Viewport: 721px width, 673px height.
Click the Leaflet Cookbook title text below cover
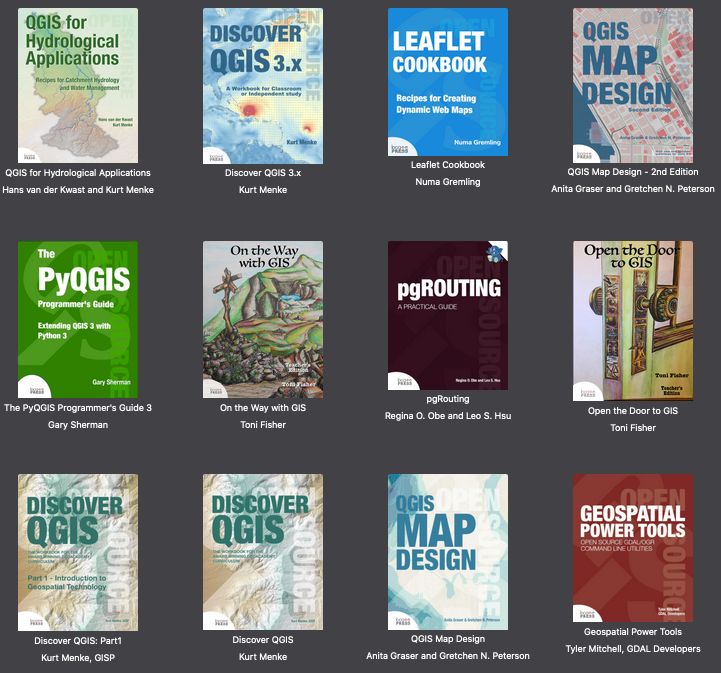[x=448, y=165]
